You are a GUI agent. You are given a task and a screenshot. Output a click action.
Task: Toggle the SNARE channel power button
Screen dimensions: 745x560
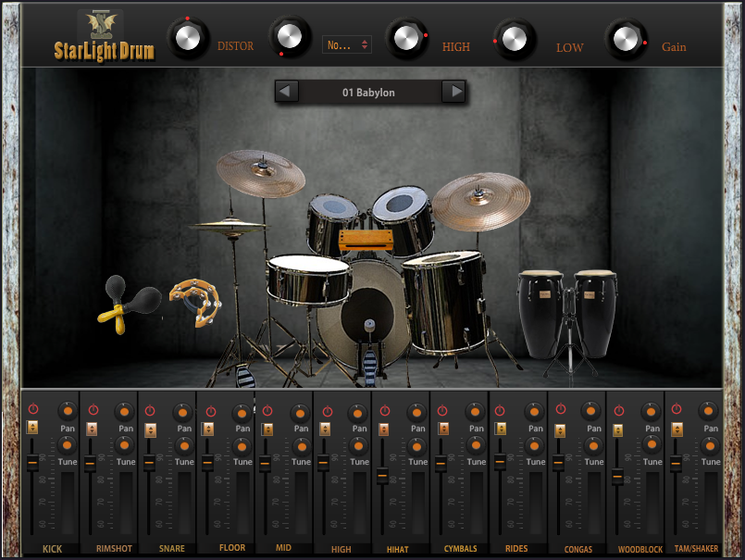(150, 409)
